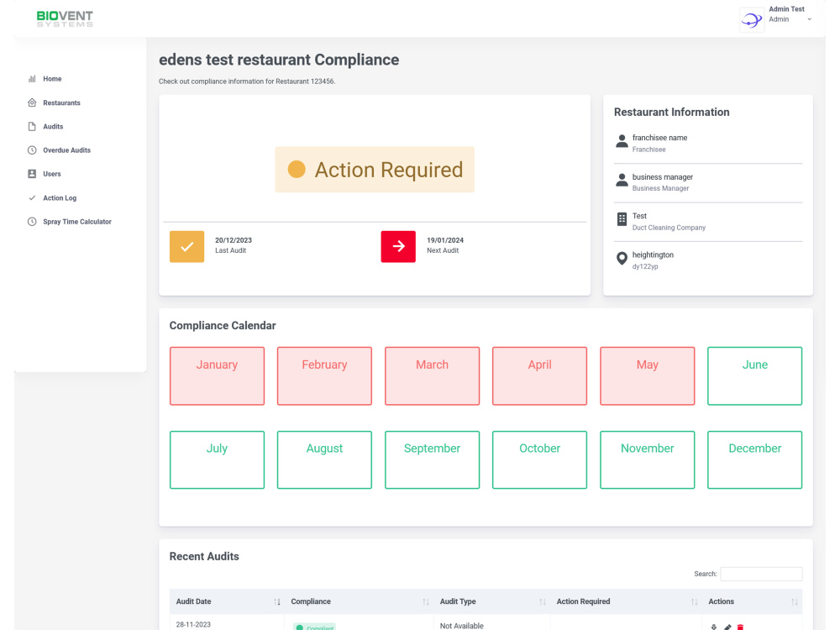This screenshot has width=840, height=630.
Task: Select May in the Compliance Calendar
Action: point(647,376)
